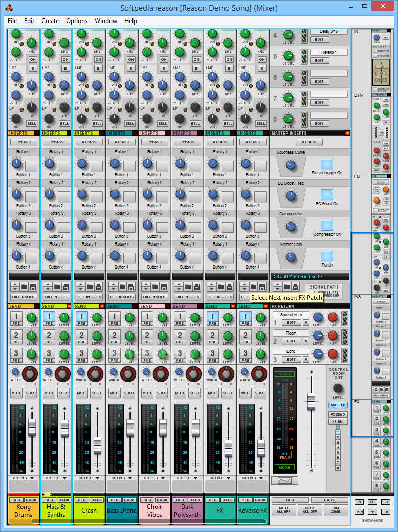The image size is (398, 532).
Task: Open the spectrum EQ window graph icon
Action: (x=284, y=481)
